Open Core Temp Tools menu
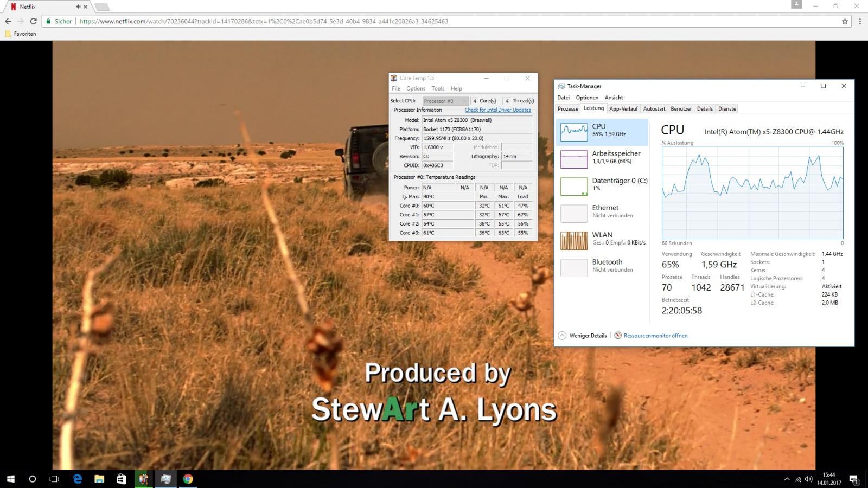The image size is (868, 488). pos(438,88)
